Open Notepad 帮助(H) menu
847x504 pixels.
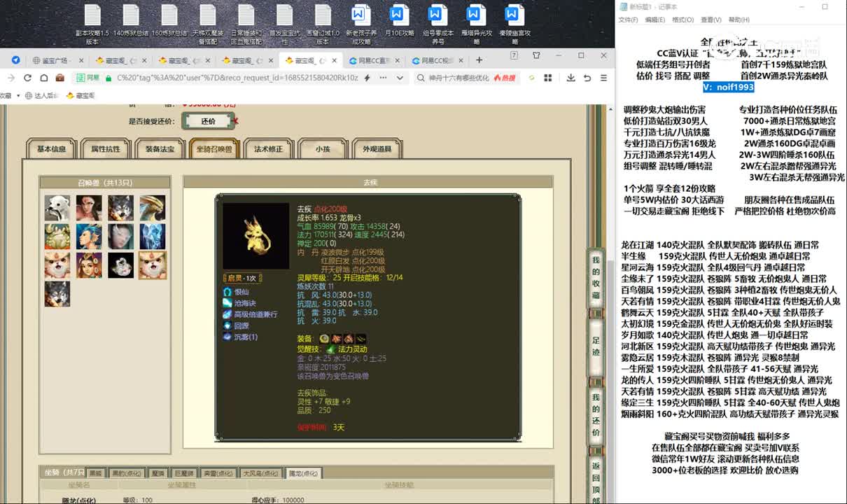738,20
